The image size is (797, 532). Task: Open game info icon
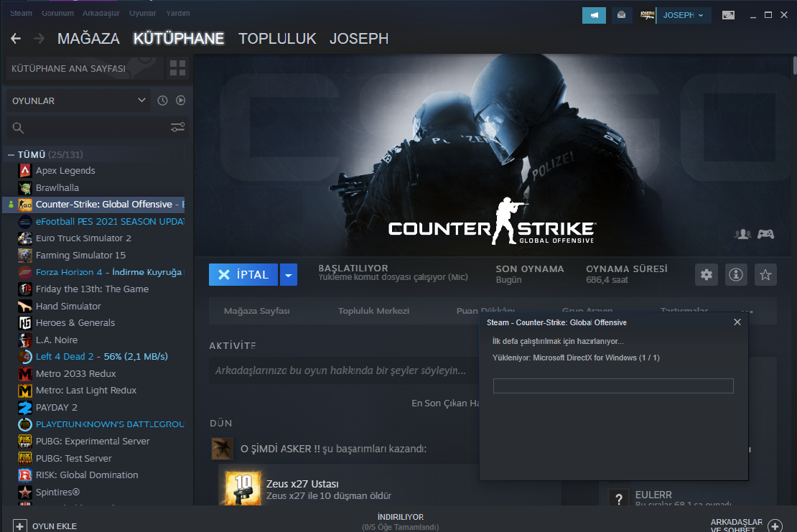point(736,275)
